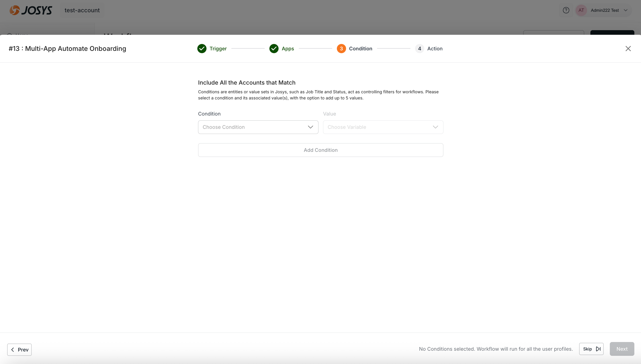Go to the Trigger step label
641x364 pixels.
(218, 49)
